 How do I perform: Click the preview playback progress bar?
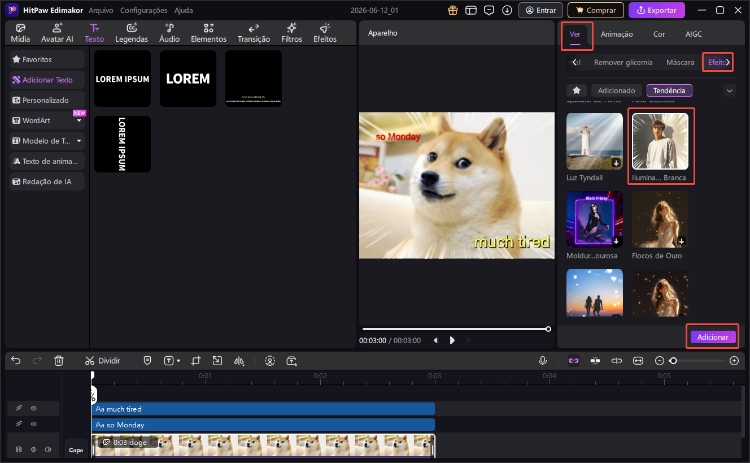[x=455, y=329]
